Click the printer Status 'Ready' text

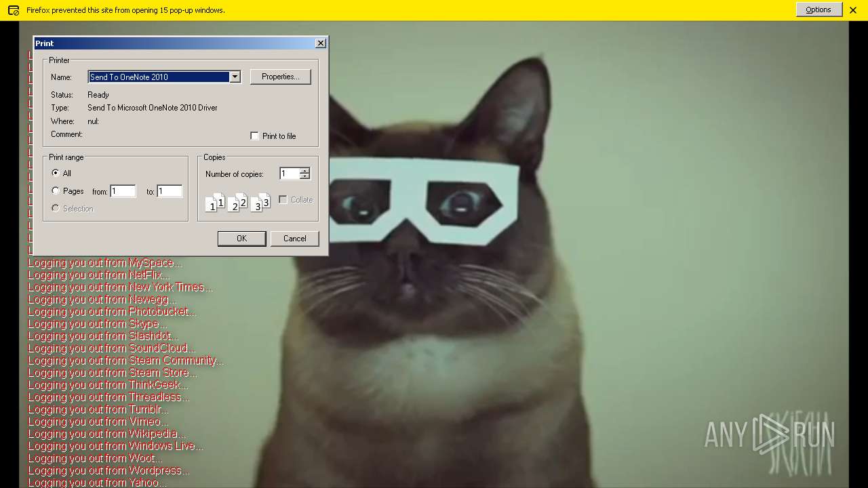(98, 95)
